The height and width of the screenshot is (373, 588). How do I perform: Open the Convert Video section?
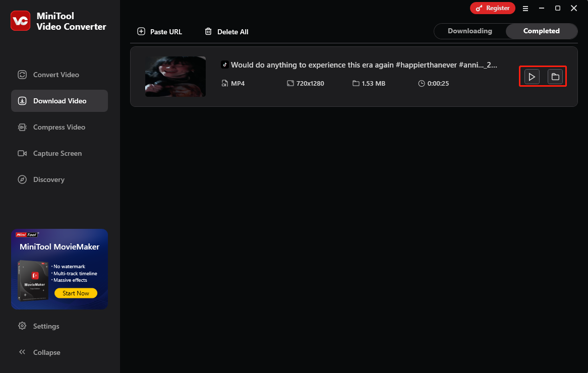[59, 75]
